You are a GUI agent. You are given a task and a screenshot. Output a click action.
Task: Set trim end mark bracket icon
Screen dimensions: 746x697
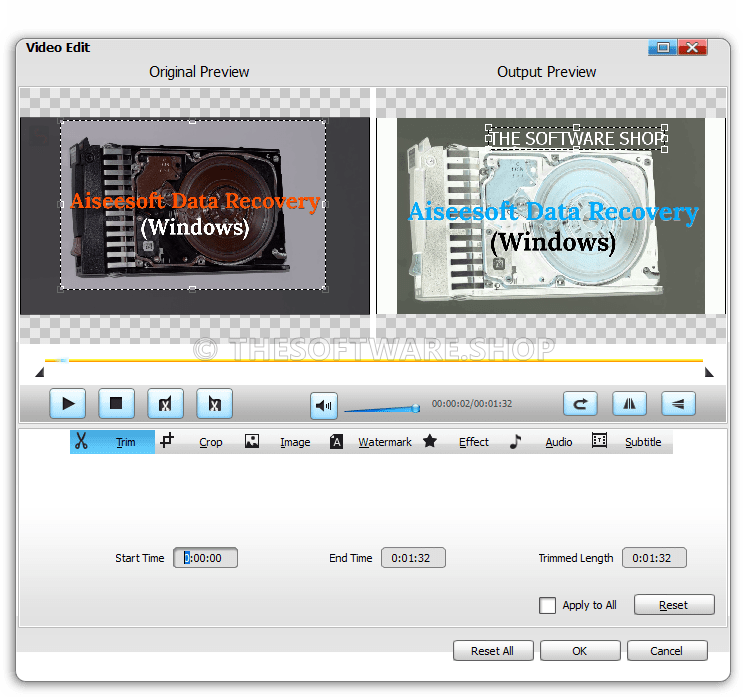pyautogui.click(x=214, y=404)
